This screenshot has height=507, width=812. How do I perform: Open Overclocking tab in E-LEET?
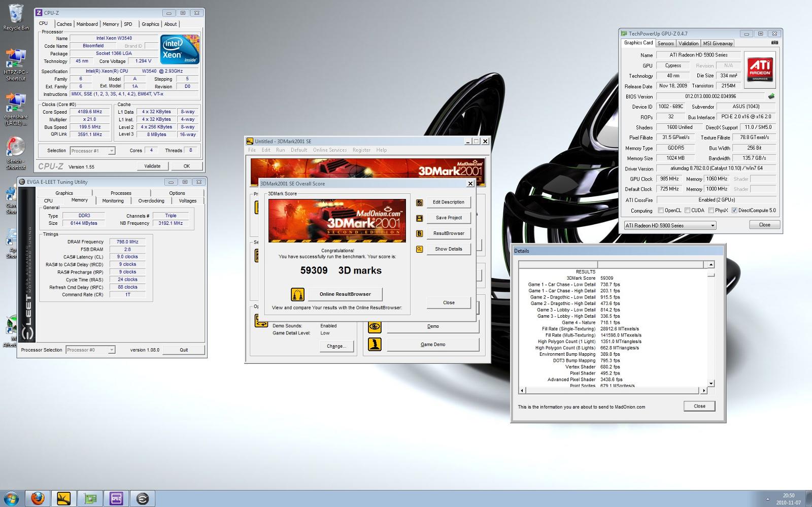pyautogui.click(x=151, y=201)
